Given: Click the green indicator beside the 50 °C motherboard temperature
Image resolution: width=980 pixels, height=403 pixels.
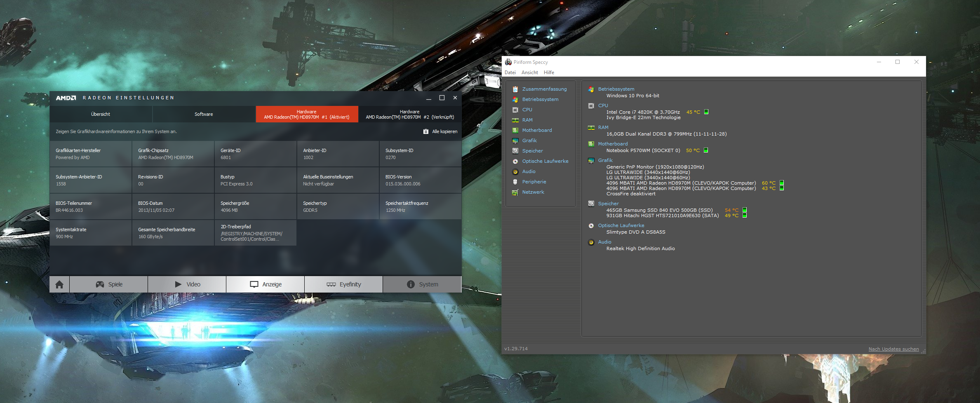Looking at the screenshot, I should click(706, 150).
